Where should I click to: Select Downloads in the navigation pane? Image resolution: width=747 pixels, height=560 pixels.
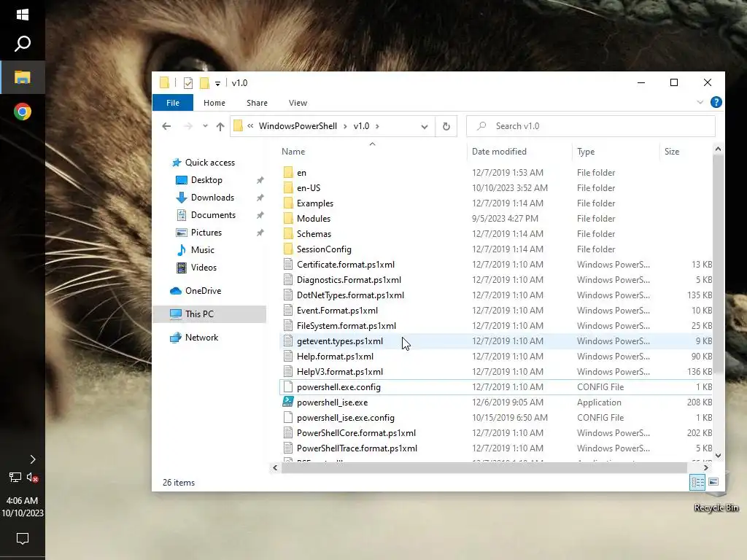point(212,198)
